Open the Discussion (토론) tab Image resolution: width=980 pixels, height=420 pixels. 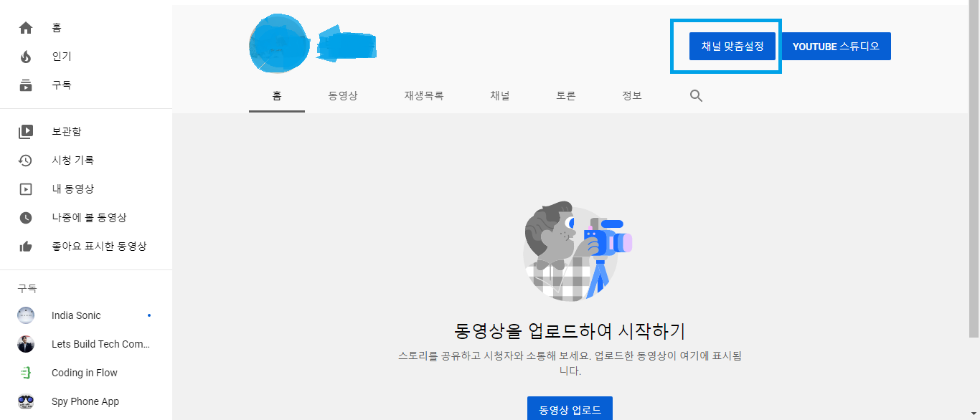coord(566,96)
